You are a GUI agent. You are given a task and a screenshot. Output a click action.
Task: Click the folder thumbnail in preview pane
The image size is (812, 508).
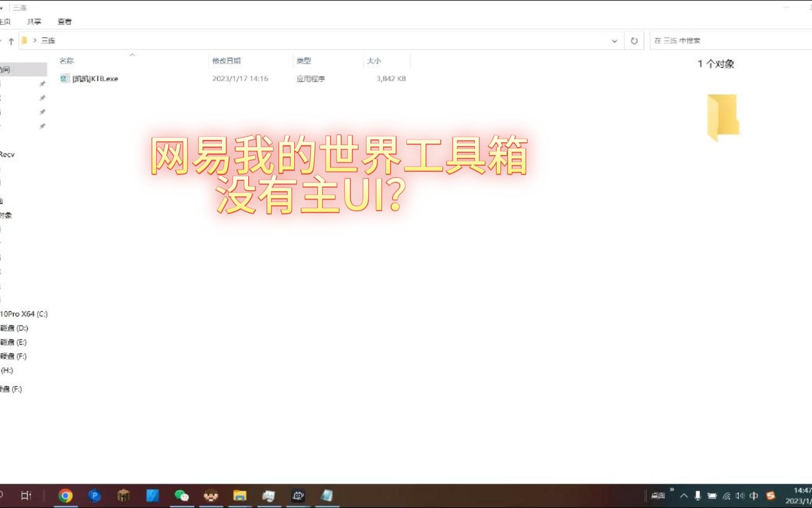(723, 117)
